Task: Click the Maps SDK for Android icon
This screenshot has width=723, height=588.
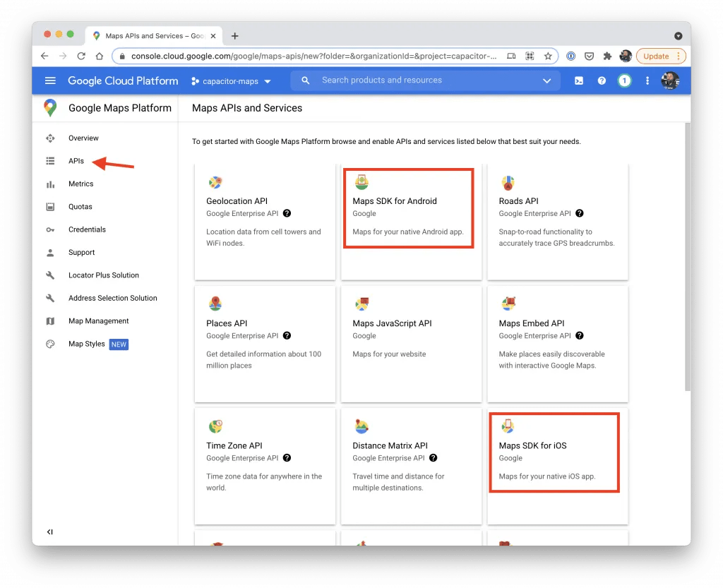Action: click(x=361, y=181)
